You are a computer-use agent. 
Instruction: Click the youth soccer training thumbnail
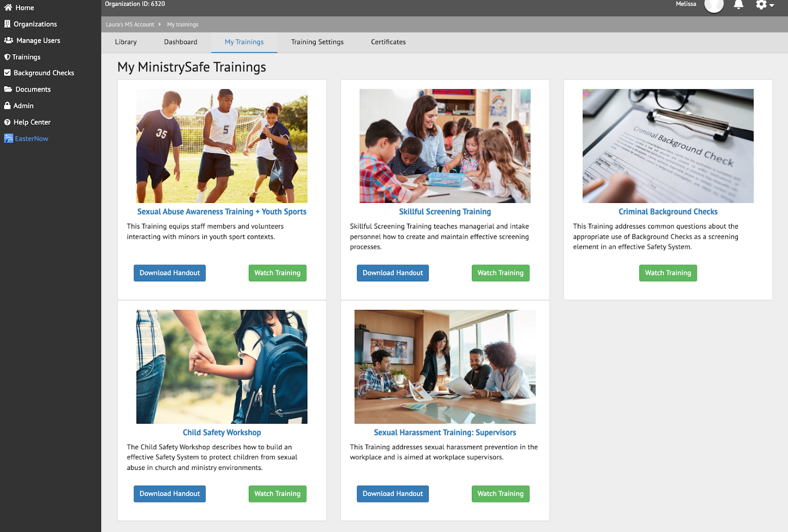[x=222, y=146]
